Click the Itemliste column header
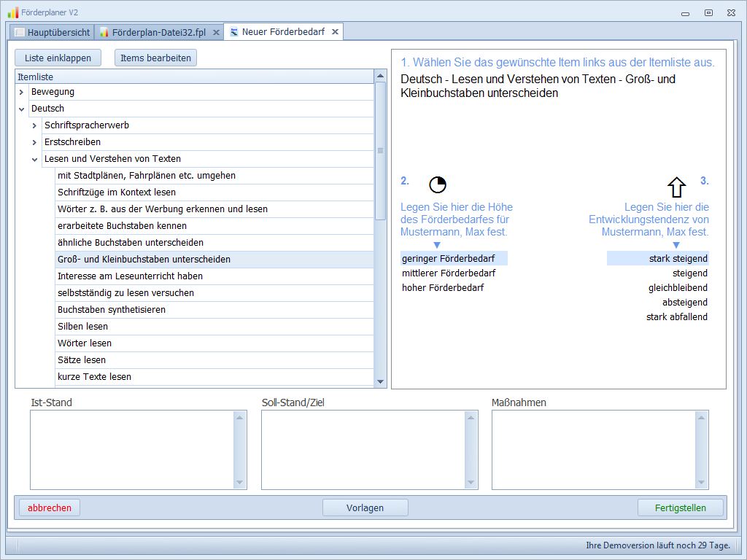Viewport: 747px width, 560px height. pyautogui.click(x=195, y=77)
